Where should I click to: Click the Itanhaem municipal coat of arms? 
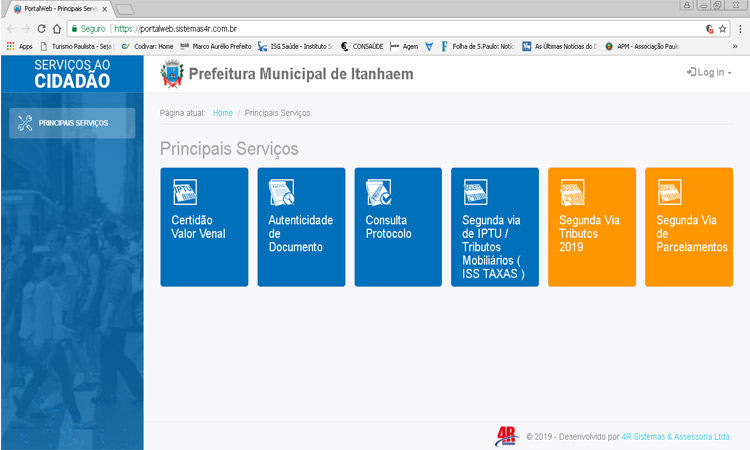[x=172, y=74]
